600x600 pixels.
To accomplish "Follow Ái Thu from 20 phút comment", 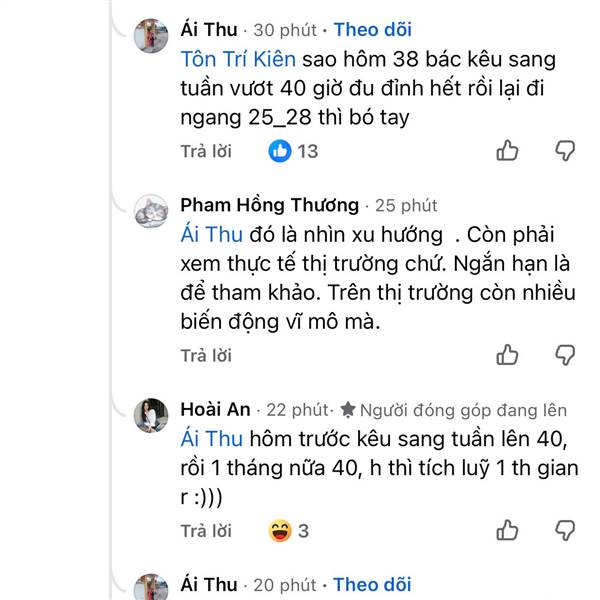I will point(372,585).
